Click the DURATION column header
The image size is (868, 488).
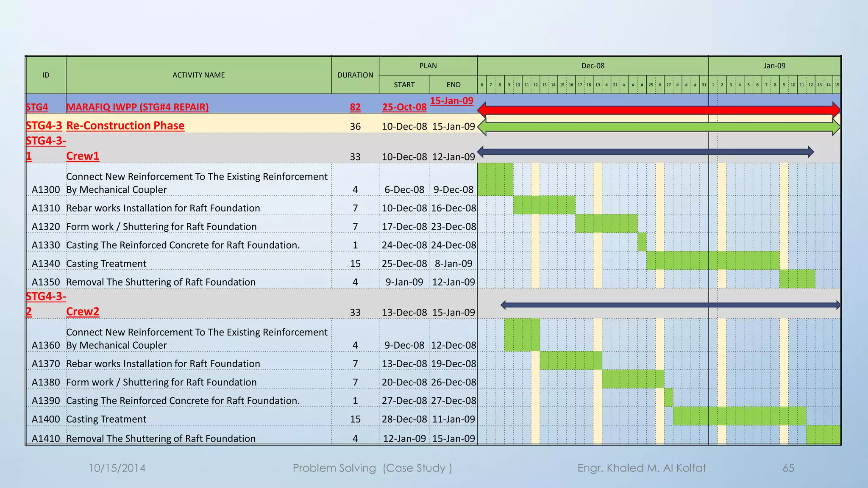(x=355, y=75)
